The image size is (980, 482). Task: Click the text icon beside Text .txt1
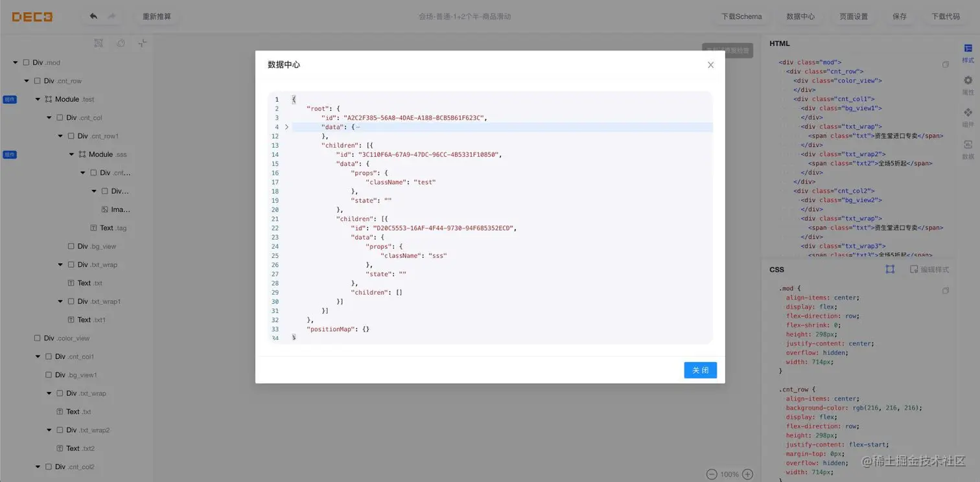point(71,320)
